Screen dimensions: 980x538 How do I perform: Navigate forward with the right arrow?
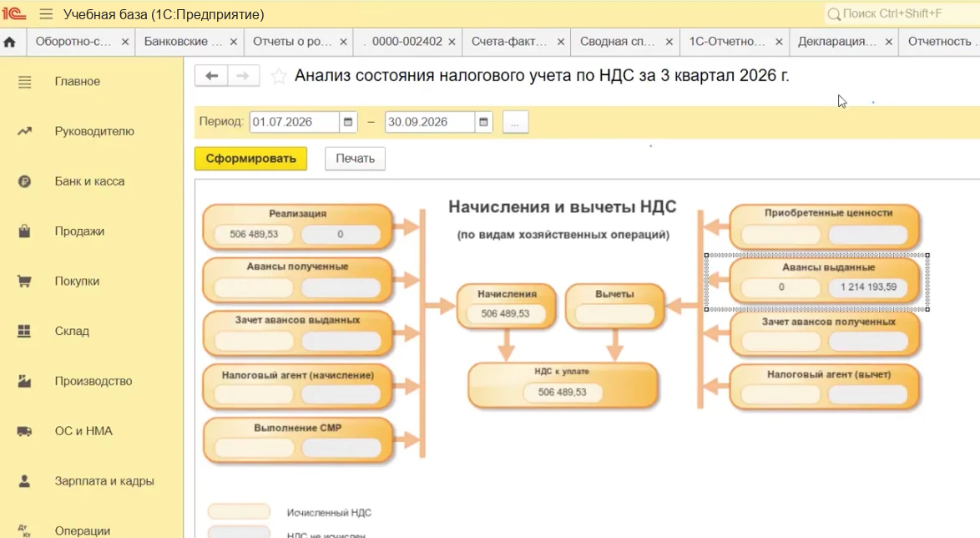click(243, 76)
